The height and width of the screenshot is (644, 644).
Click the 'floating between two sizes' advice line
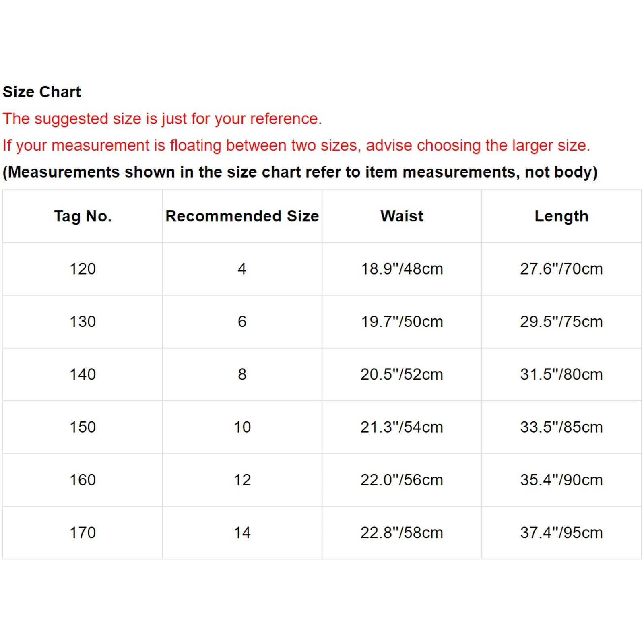click(296, 145)
